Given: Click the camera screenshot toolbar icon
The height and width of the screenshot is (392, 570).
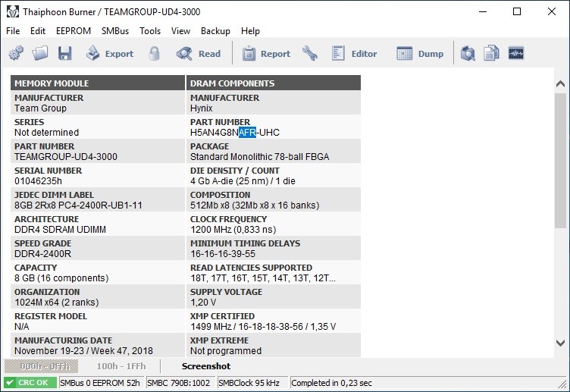Looking at the screenshot, I should click(x=468, y=53).
